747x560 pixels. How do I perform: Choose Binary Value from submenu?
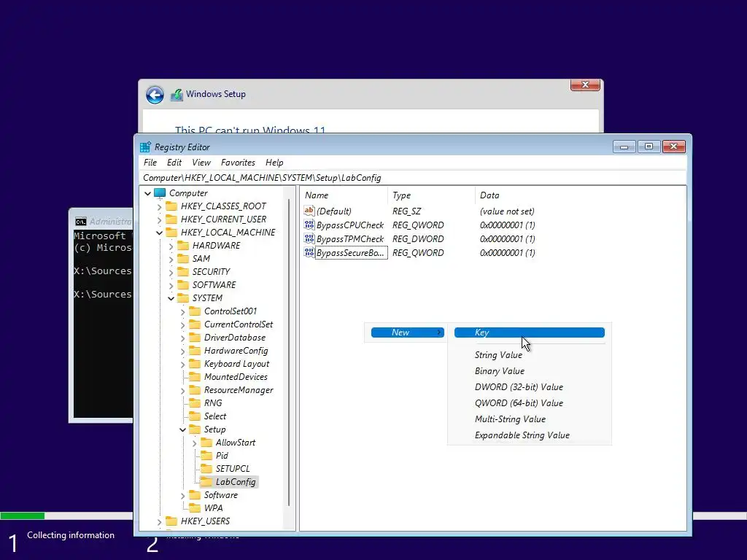(x=530, y=371)
